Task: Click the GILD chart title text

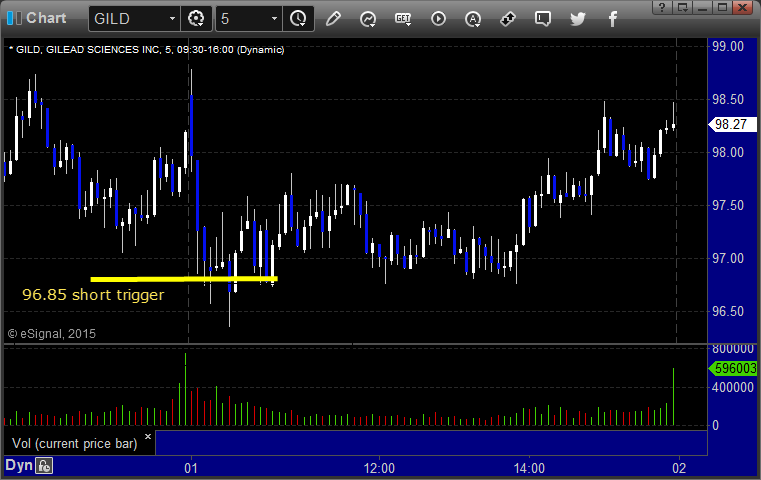Action: coord(147,50)
